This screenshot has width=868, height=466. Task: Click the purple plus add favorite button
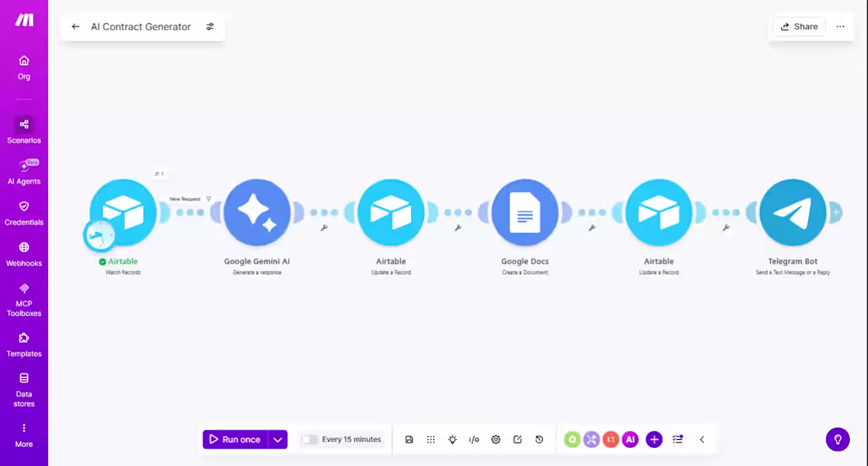tap(654, 439)
